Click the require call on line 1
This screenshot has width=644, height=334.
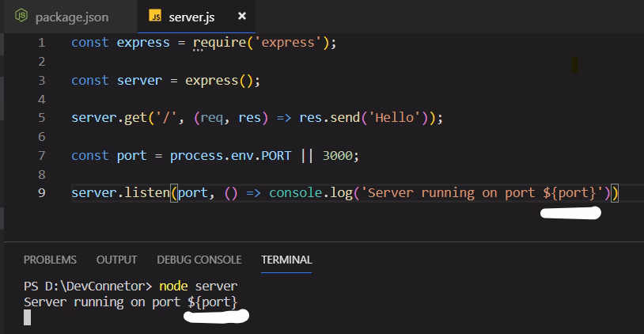point(220,43)
